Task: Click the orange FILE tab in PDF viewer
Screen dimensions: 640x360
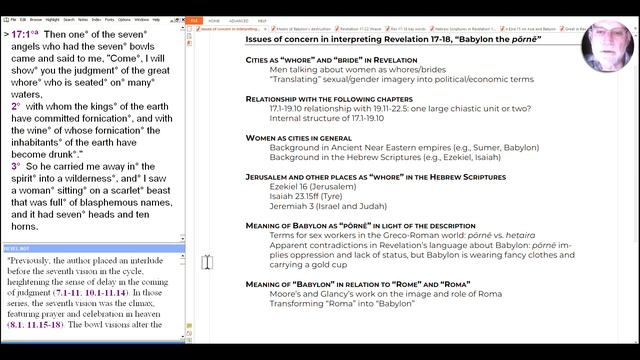Action: 194,20
